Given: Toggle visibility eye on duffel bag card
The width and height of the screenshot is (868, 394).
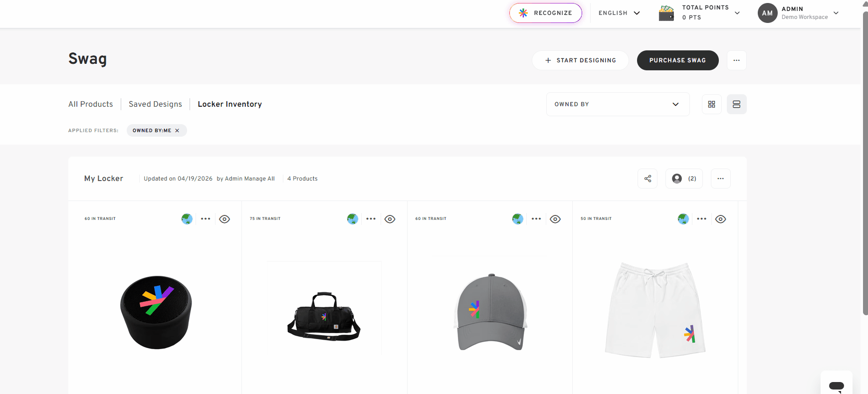Looking at the screenshot, I should tap(390, 219).
